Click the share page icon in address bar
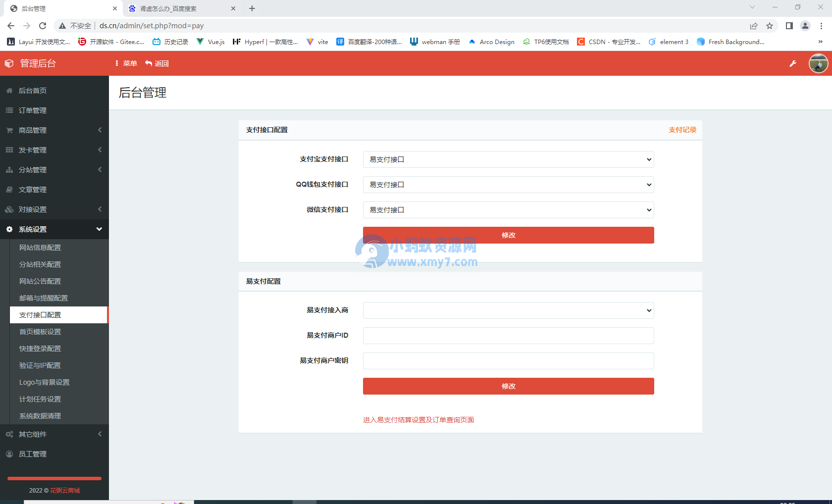 pyautogui.click(x=753, y=26)
